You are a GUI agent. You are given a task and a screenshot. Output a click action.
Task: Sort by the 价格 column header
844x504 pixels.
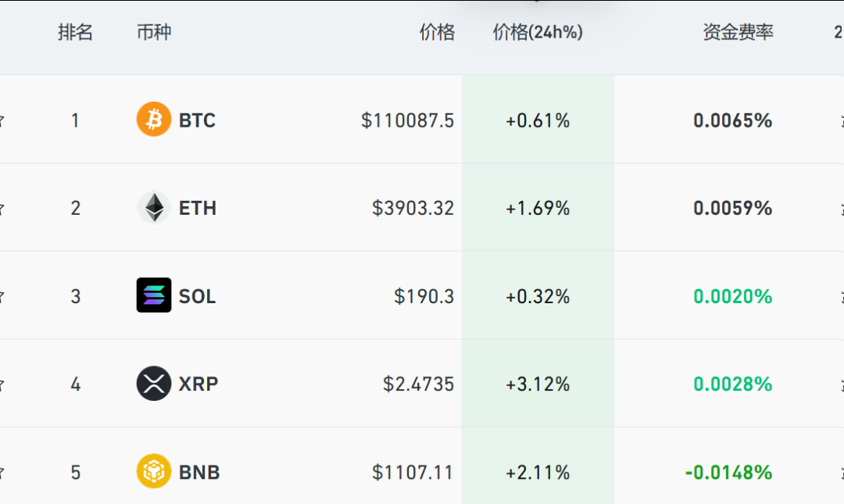tap(437, 32)
